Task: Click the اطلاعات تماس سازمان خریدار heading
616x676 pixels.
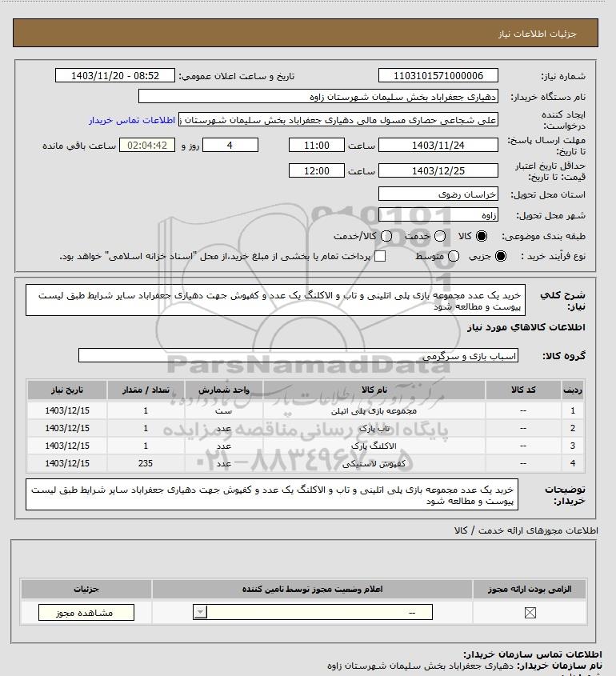Action: [533, 654]
